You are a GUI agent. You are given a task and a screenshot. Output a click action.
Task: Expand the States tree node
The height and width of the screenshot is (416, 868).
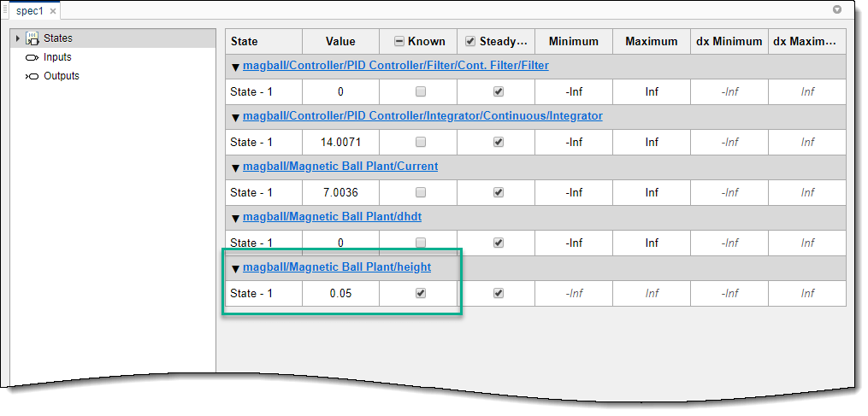coord(18,38)
